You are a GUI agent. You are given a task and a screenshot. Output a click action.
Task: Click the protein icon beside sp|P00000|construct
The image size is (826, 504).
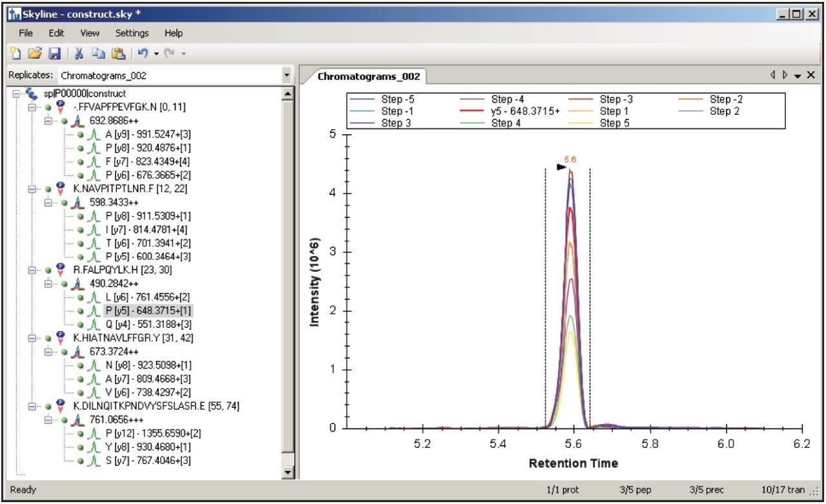tap(31, 94)
